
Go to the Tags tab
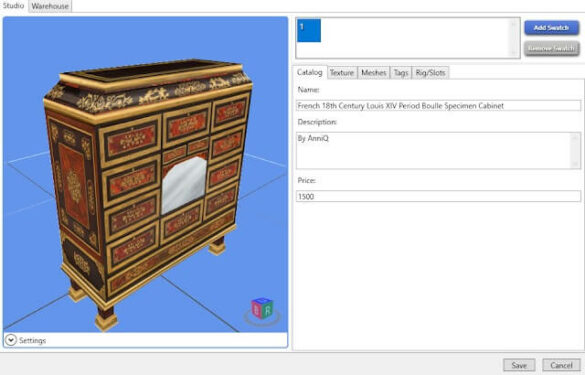point(401,73)
